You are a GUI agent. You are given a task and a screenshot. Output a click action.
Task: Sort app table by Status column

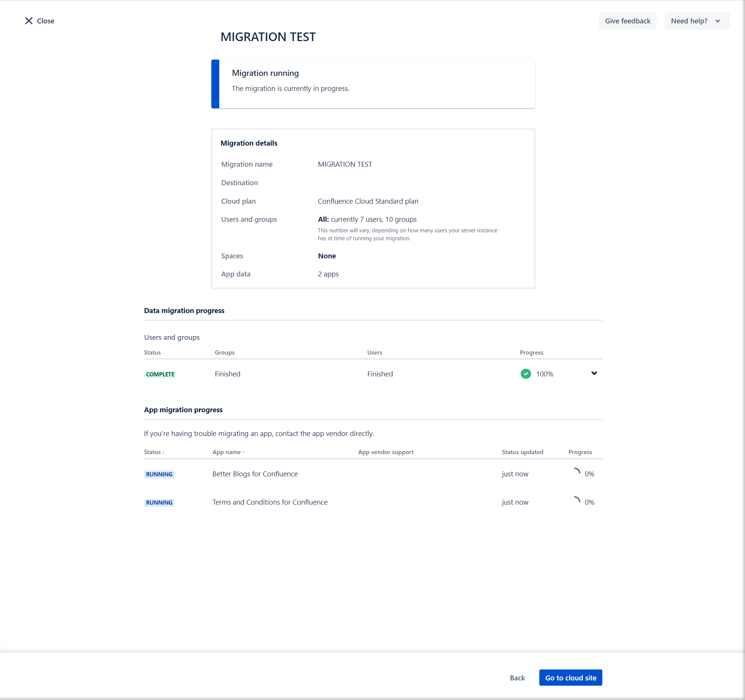pyautogui.click(x=154, y=452)
